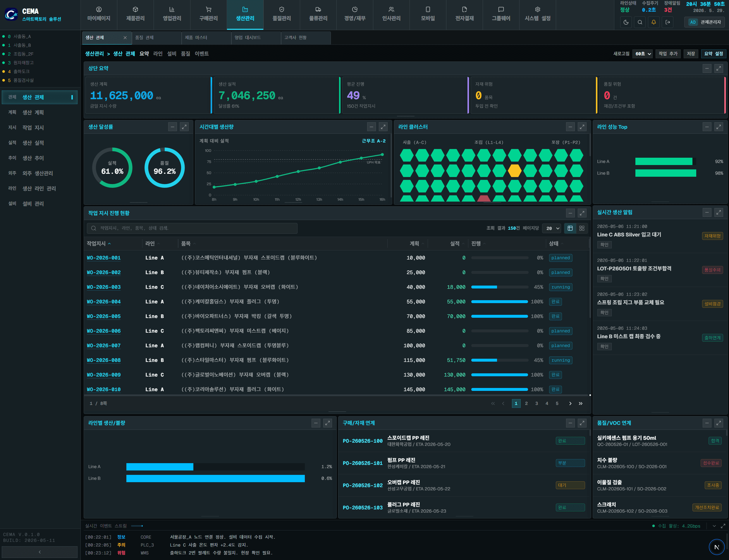Viewport: 729px width, 560px height.
Task: Toggle dark mode moon icon
Action: [x=626, y=22]
